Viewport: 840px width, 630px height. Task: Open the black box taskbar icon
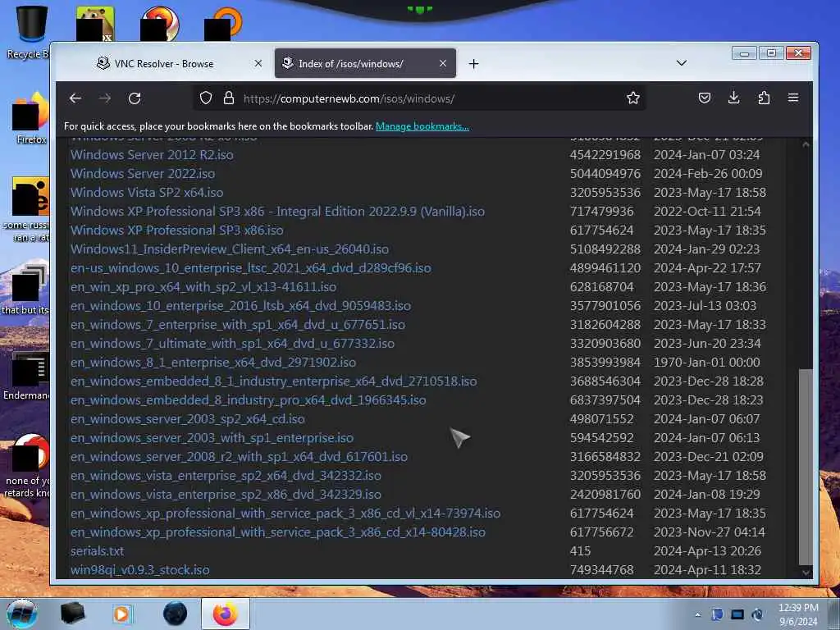tap(72, 614)
